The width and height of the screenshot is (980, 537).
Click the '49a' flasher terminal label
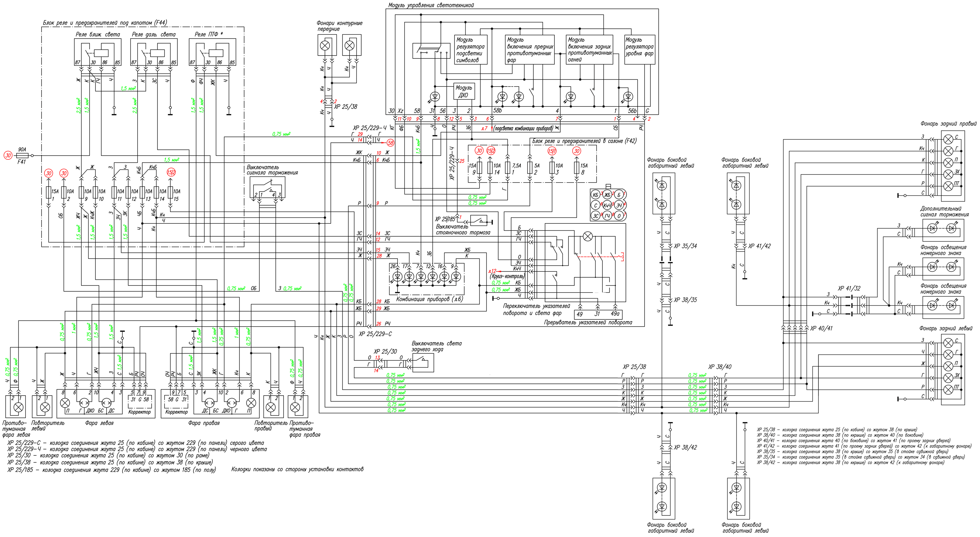click(x=615, y=314)
